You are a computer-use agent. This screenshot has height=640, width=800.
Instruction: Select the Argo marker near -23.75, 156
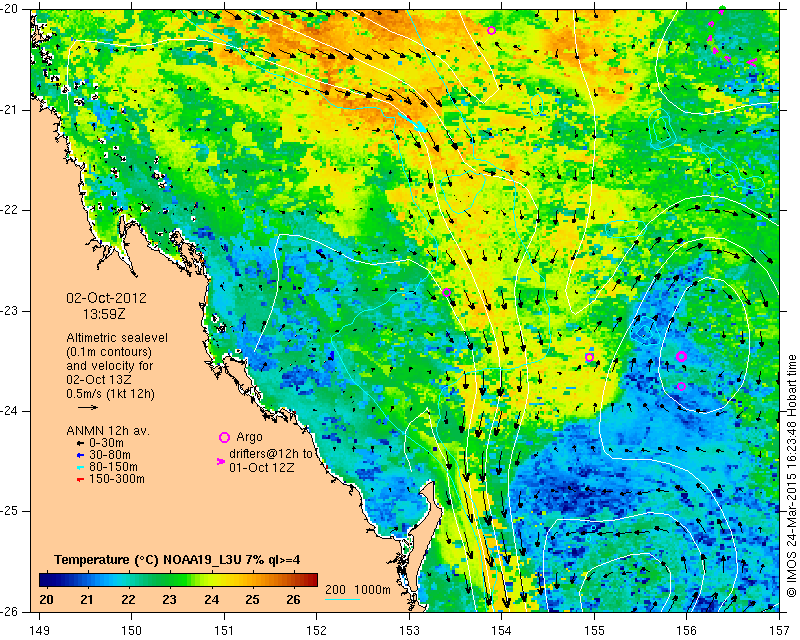click(682, 386)
